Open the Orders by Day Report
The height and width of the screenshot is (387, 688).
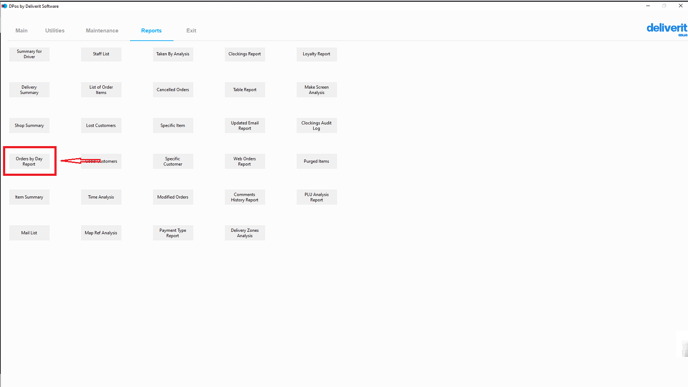(x=29, y=161)
